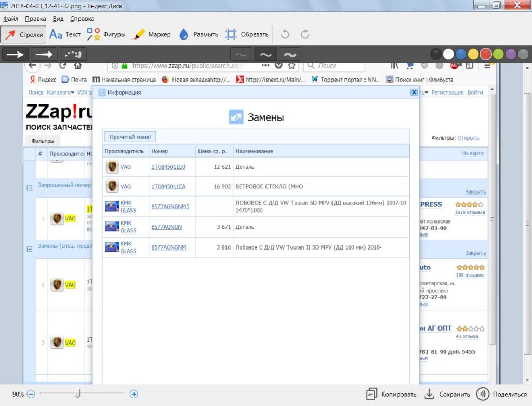Screen dimensions: 532x406
Task: Increase zoom with the plus button
Action: 134,394
